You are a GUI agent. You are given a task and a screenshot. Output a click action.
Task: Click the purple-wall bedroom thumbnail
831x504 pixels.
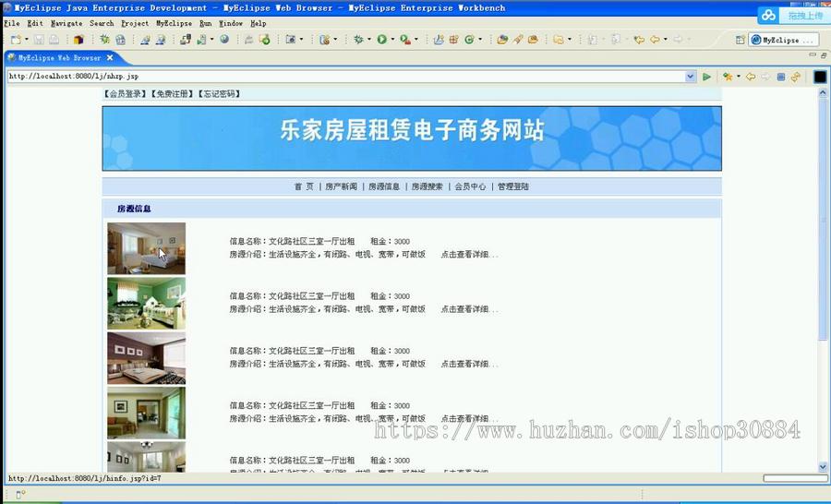pyautogui.click(x=146, y=358)
